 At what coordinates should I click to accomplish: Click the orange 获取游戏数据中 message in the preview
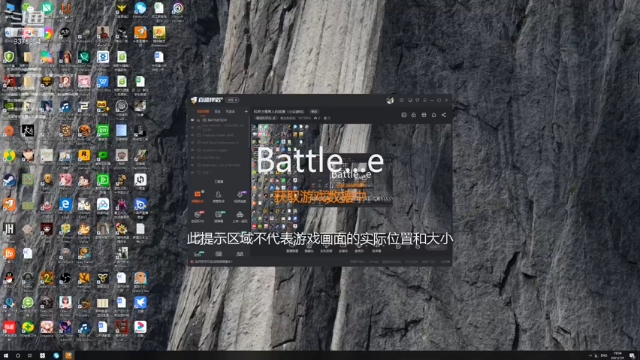320,197
